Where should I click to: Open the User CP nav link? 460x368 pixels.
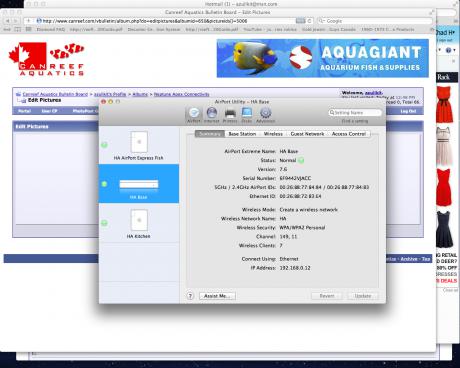49,111
